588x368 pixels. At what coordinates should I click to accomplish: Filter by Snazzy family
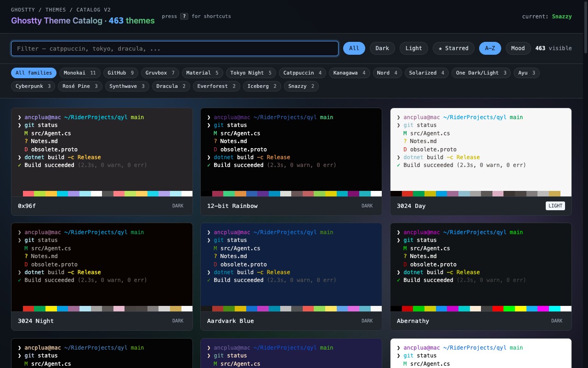301,86
